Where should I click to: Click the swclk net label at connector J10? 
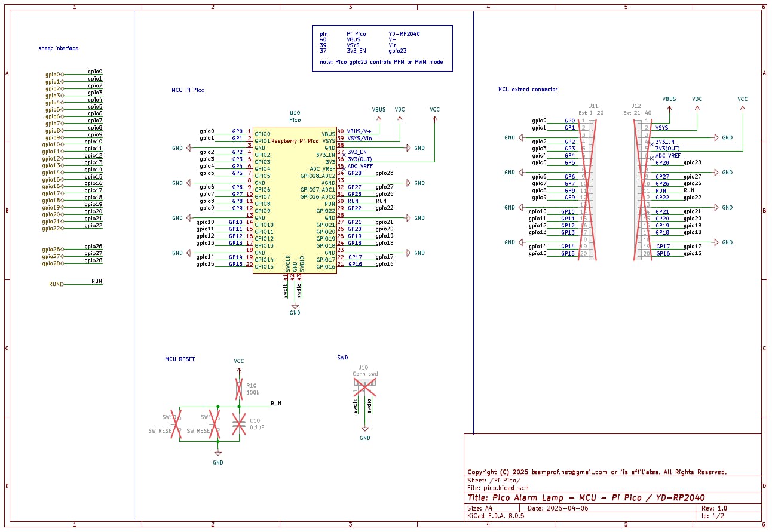pyautogui.click(x=356, y=406)
